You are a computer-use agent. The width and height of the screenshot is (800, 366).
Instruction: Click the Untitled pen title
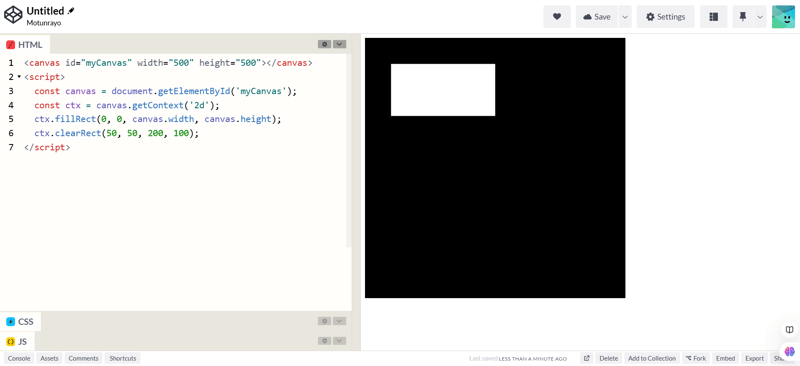pyautogui.click(x=45, y=11)
